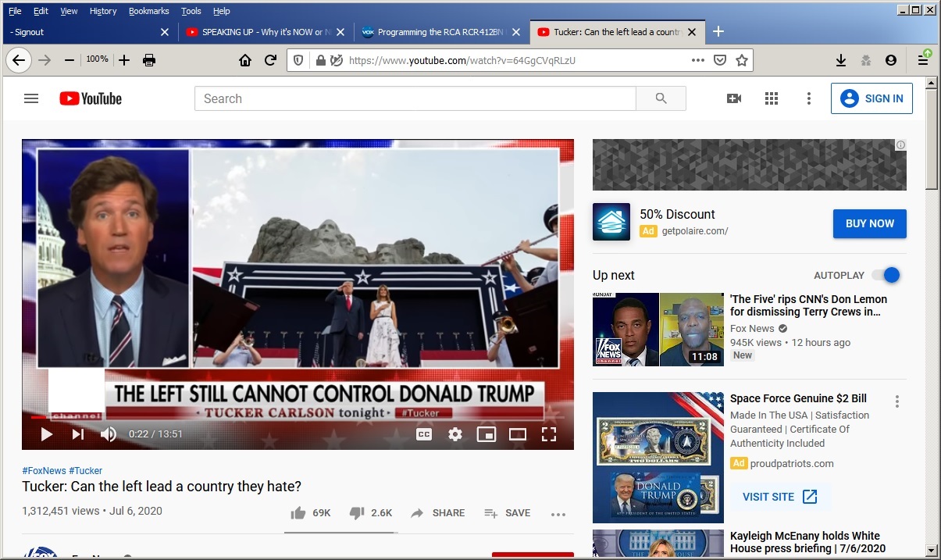This screenshot has width=941, height=560.
Task: Toggle closed captions on the video
Action: click(424, 434)
